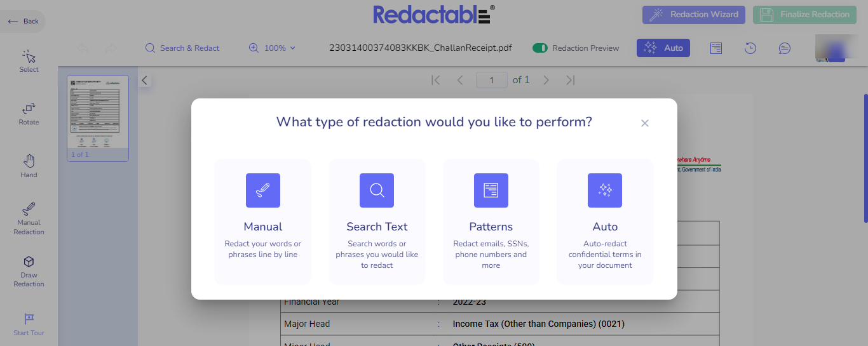Click the file name 23031400374083KKBK_ChallanReceipt.pdf

(x=421, y=48)
